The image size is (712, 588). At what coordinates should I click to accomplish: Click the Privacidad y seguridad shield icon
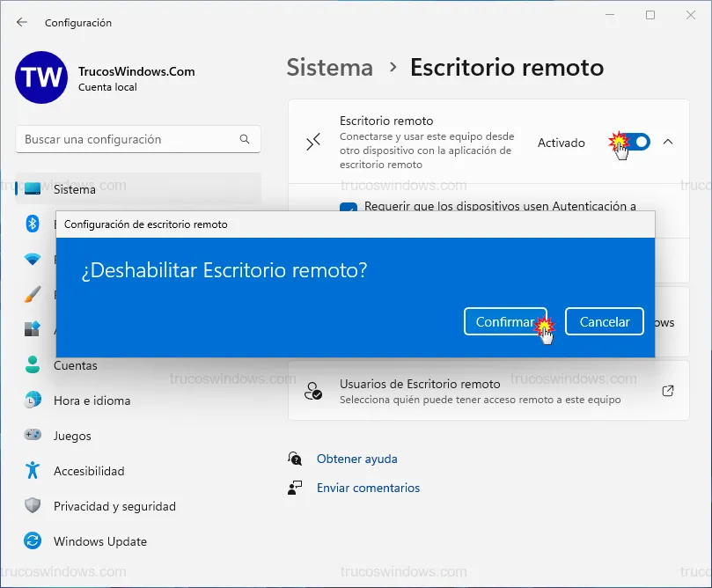coord(33,506)
